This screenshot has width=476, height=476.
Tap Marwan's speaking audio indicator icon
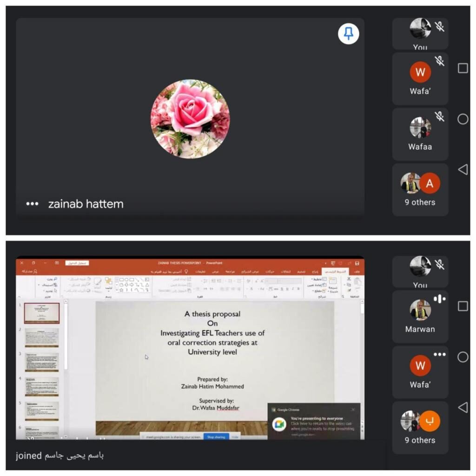point(439,299)
